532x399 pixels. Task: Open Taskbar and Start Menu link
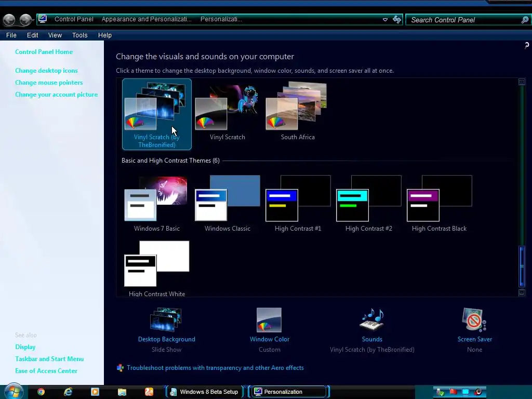pos(49,358)
